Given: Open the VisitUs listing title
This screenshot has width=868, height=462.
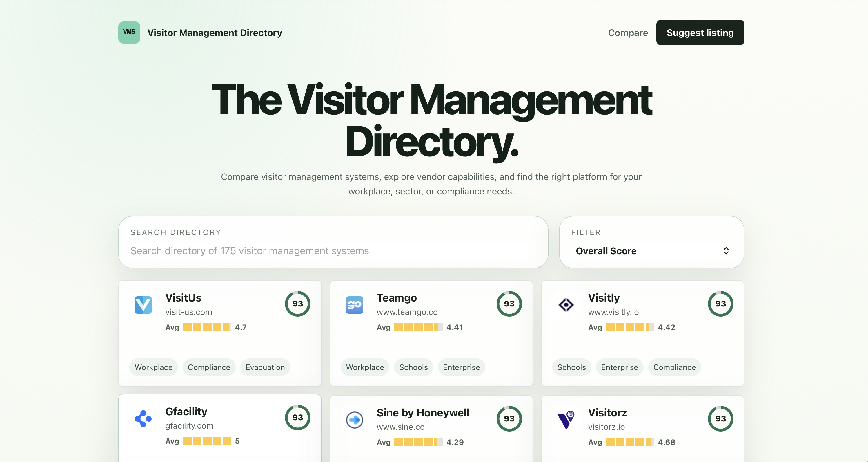Looking at the screenshot, I should 183,298.
